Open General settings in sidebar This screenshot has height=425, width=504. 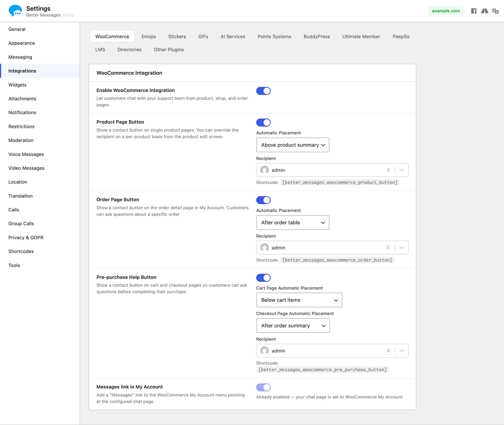40,29
